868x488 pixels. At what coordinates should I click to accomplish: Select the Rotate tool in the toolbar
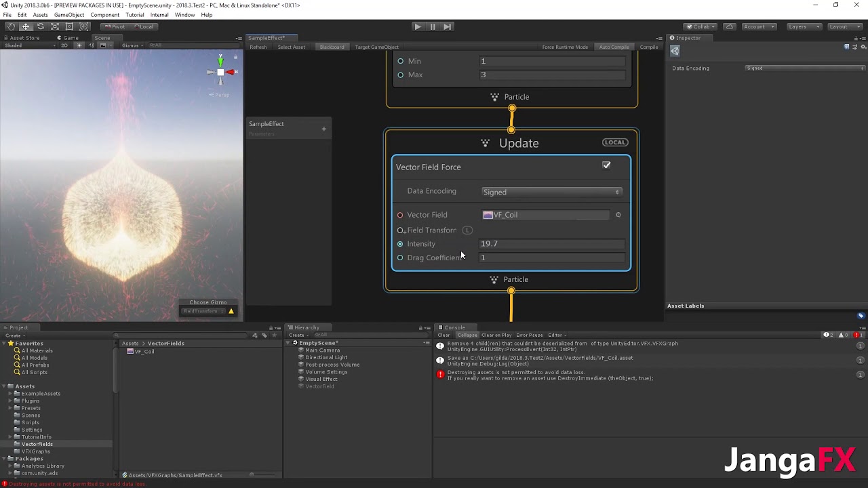[41, 26]
